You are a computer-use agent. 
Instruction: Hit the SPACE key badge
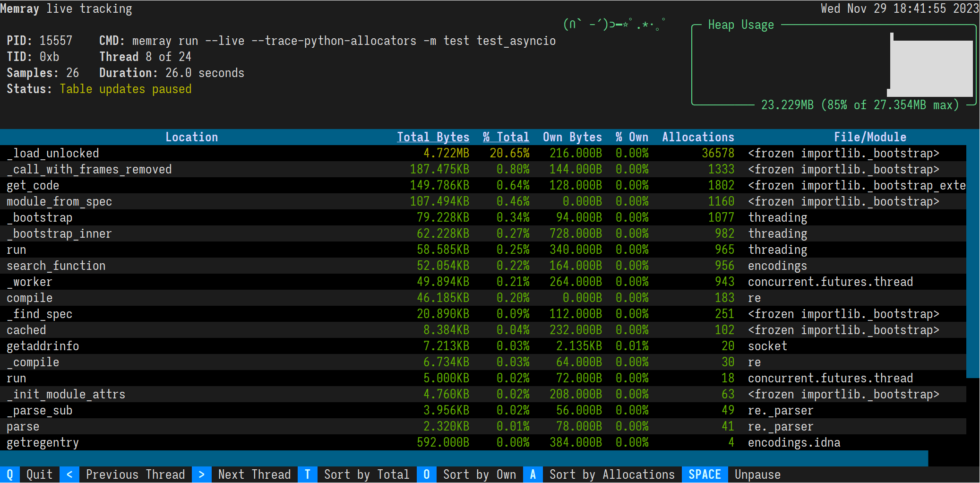(x=704, y=474)
